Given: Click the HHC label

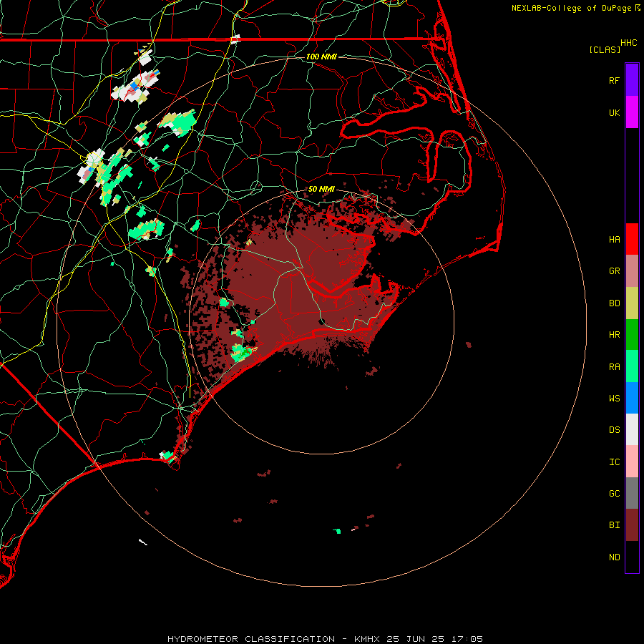Looking at the screenshot, I should (x=628, y=43).
